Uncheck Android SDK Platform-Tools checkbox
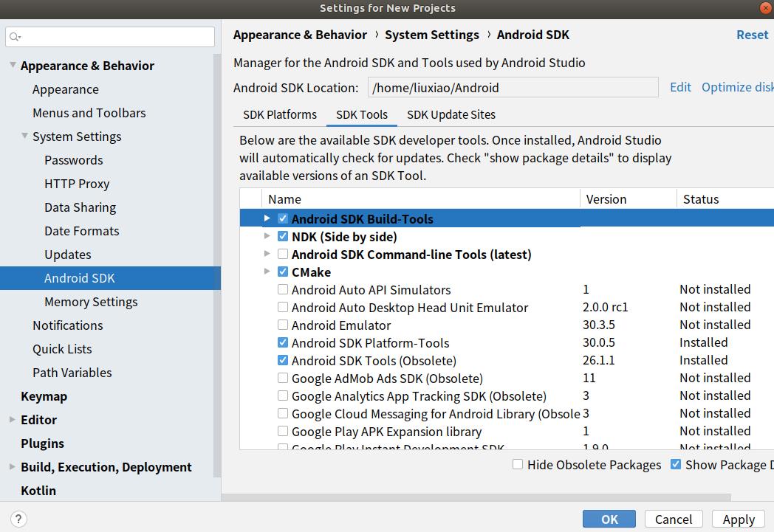 [x=283, y=343]
